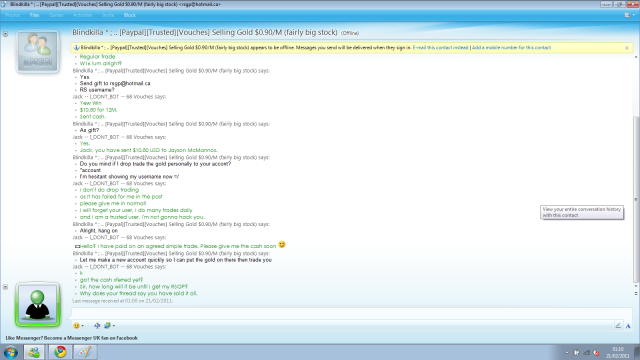
Task: Click the backgrounds icon in compose toolbar
Action: 107,325
